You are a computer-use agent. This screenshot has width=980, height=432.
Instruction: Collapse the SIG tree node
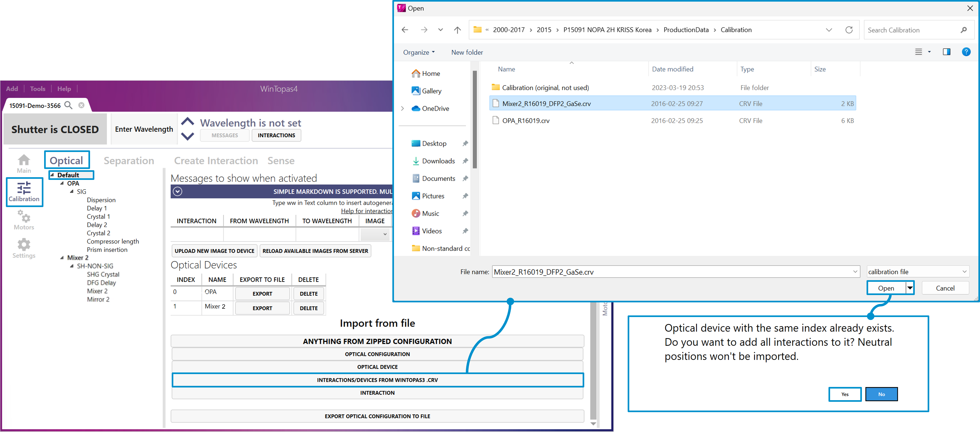[x=72, y=192]
